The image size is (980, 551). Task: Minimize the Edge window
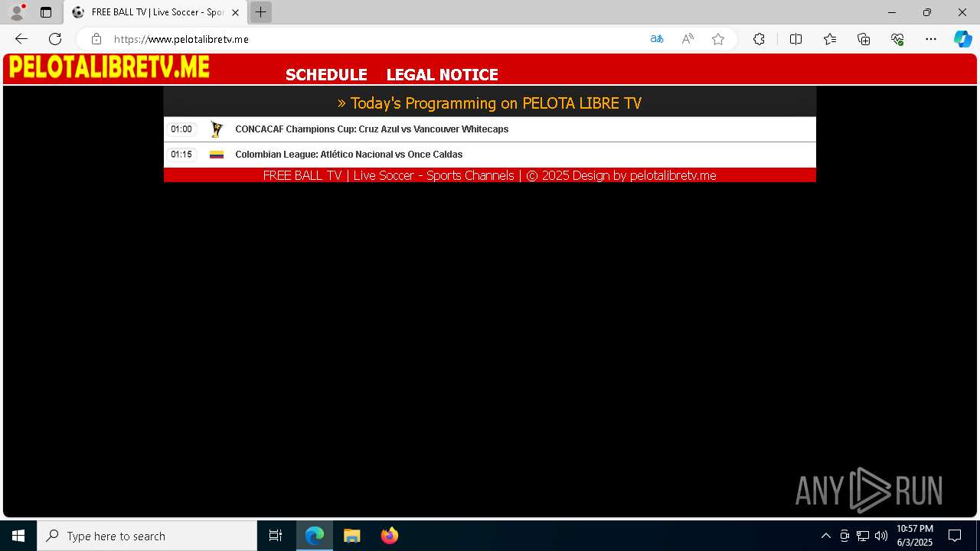tap(892, 12)
